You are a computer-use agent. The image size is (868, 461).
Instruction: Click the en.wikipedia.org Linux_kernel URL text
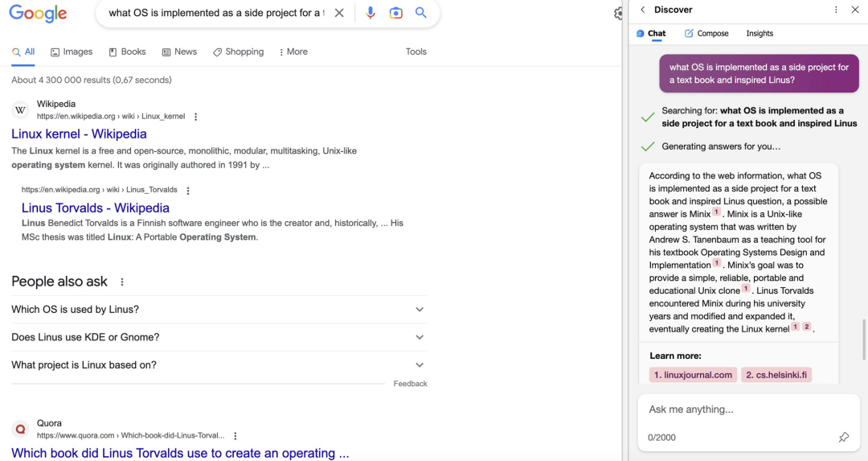[x=111, y=117]
